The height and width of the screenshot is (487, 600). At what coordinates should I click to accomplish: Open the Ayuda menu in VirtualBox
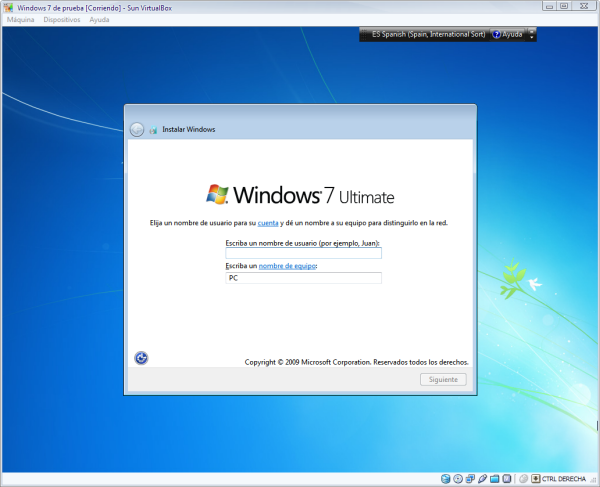tap(100, 20)
